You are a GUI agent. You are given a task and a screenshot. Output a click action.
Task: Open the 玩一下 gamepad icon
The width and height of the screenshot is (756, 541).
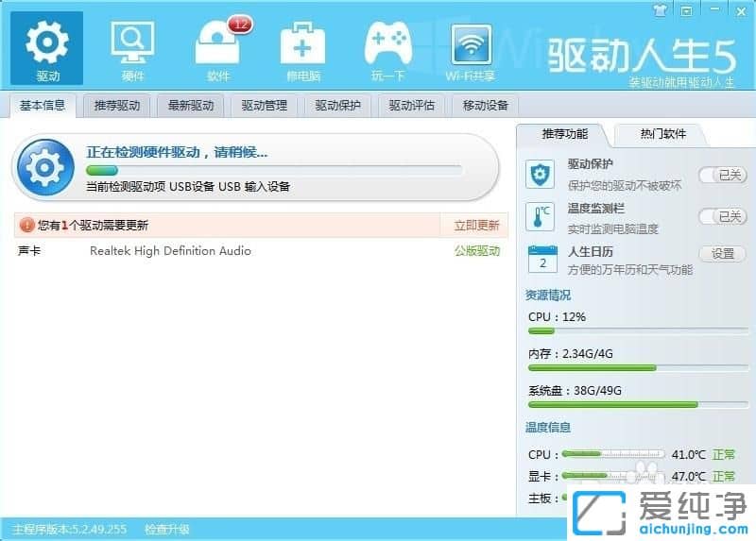(x=387, y=47)
